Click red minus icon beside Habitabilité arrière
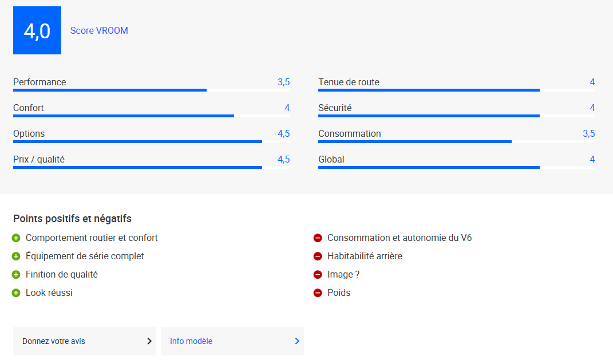 318,256
